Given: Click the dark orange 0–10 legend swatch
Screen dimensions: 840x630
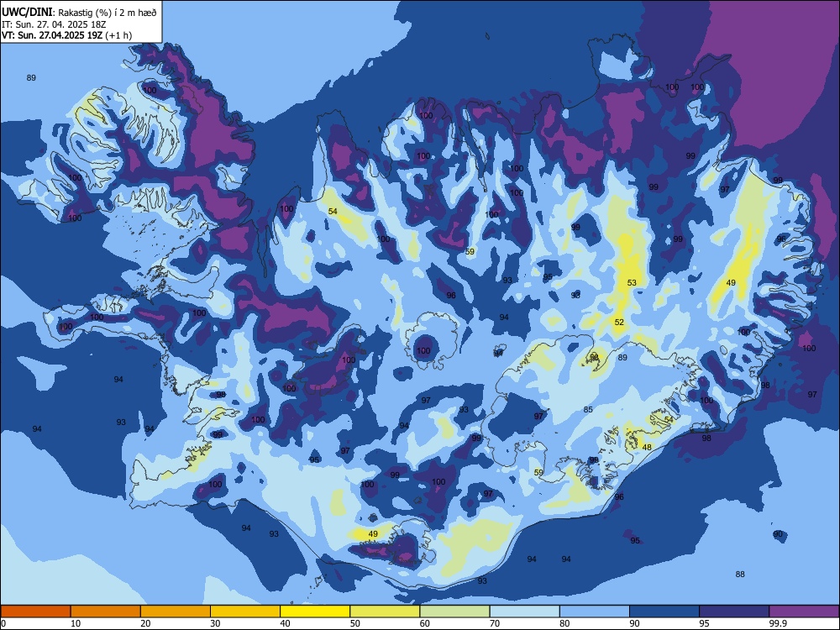Looking at the screenshot, I should click(35, 611).
